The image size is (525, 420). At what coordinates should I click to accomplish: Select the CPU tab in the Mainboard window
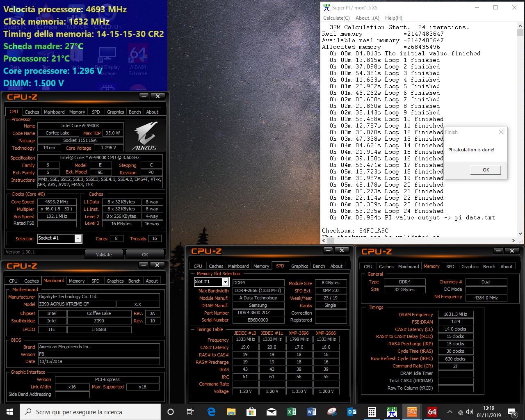[x=14, y=281]
